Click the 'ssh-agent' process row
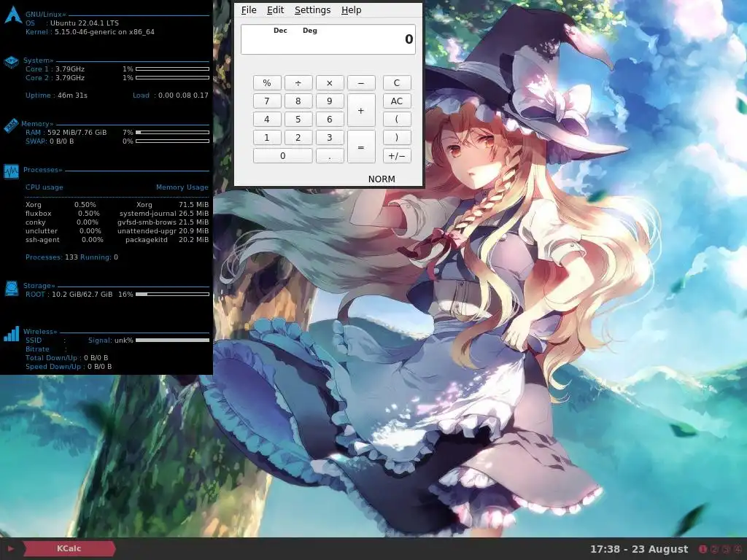Screen dimensions: 747x560 tap(64, 239)
